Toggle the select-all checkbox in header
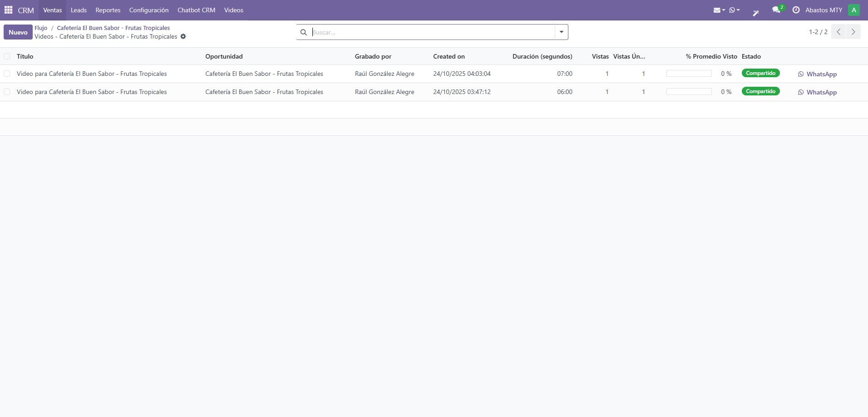This screenshot has height=417, width=868. pyautogui.click(x=7, y=56)
